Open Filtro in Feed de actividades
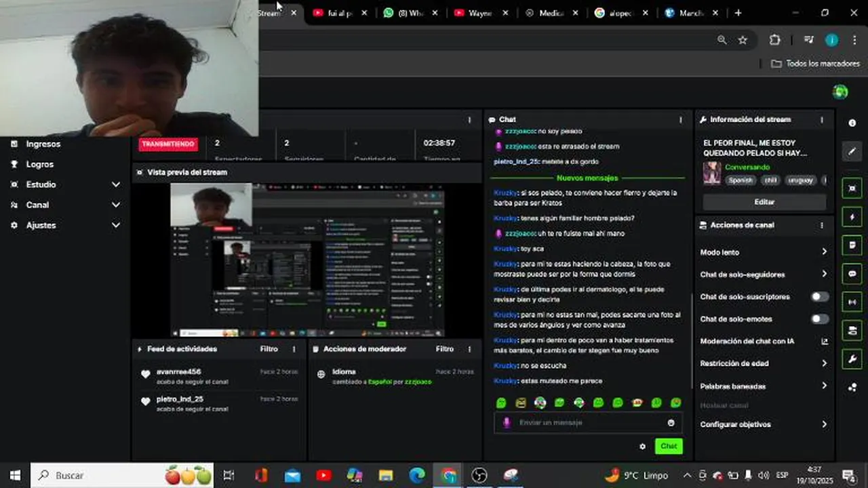Viewport: 868px width, 488px height. (269, 349)
